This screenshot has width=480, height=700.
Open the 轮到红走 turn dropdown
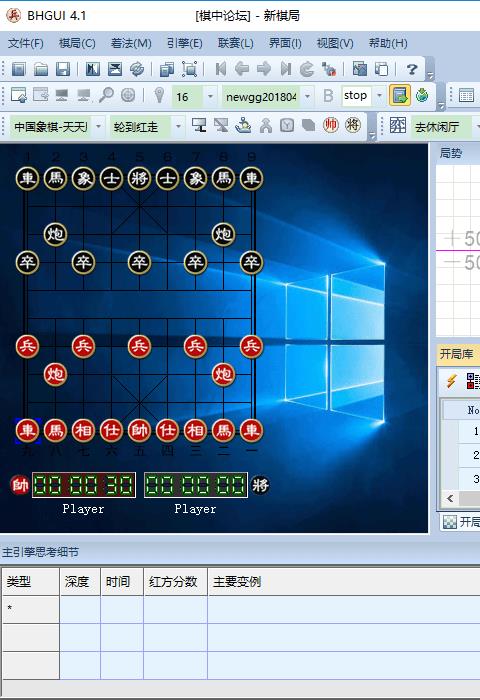(179, 127)
